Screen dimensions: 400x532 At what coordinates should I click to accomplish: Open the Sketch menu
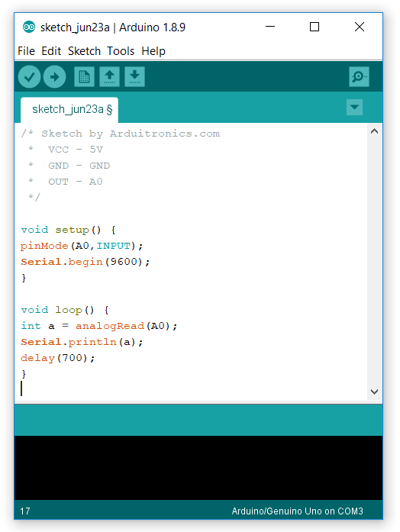coord(84,51)
